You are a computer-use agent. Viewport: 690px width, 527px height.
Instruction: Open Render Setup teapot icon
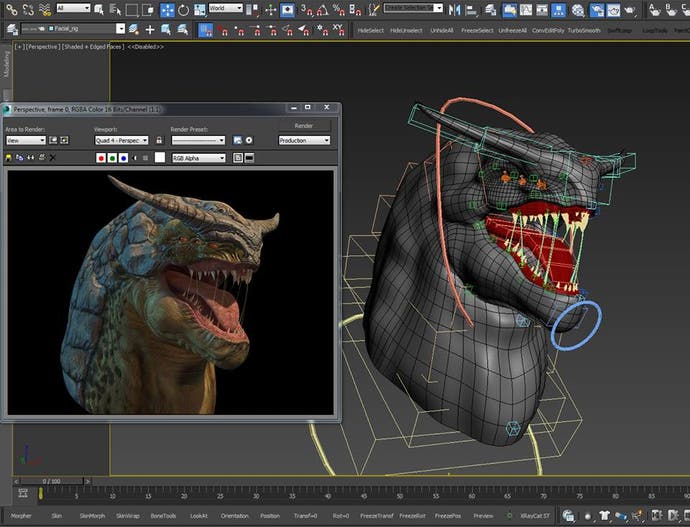(x=597, y=10)
